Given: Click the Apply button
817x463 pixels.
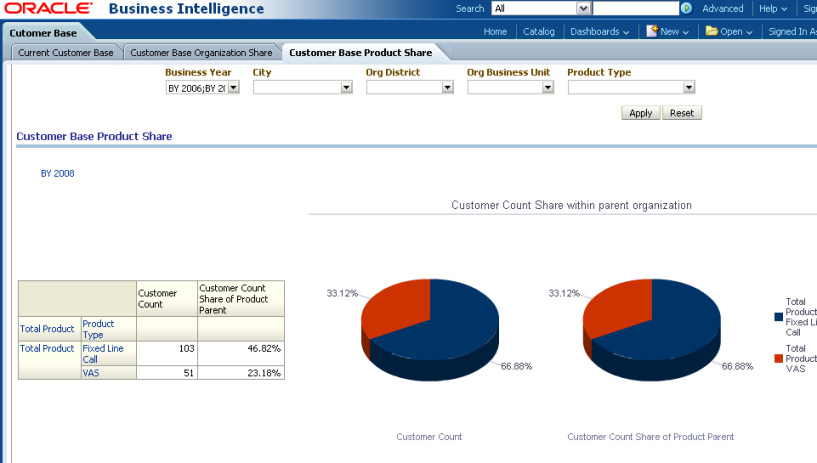Looking at the screenshot, I should coord(640,113).
